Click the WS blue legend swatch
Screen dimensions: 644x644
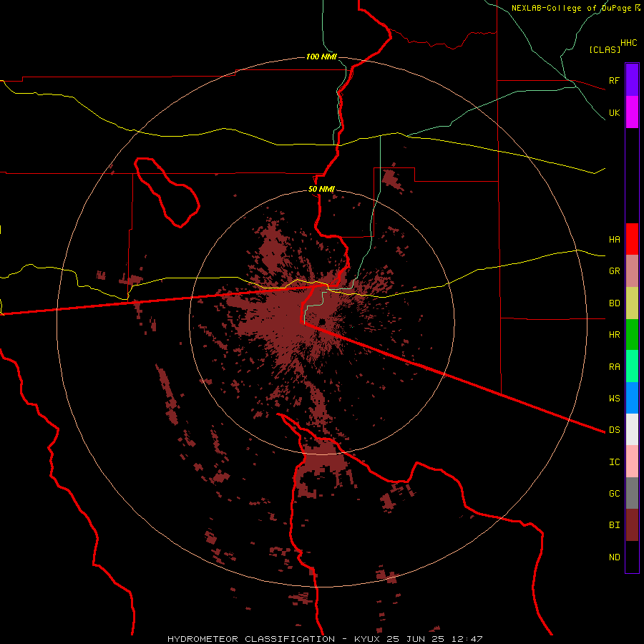click(x=632, y=398)
